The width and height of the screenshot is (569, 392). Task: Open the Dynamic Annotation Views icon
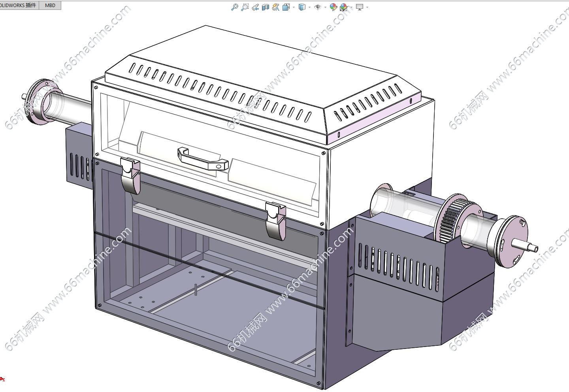coord(276,7)
